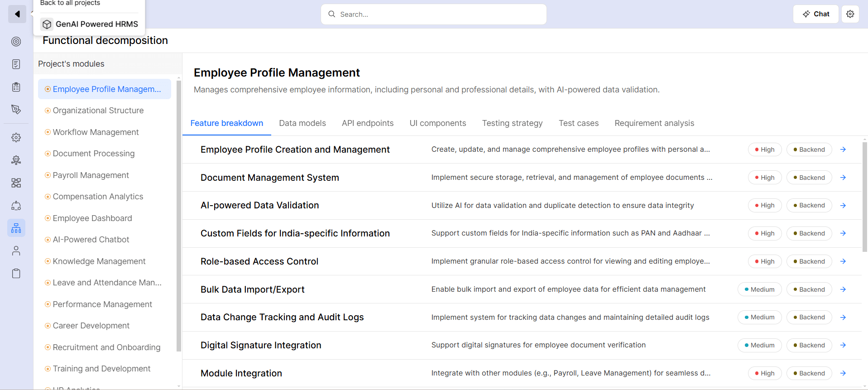Open the Chat button
Screen dimensions: 868x390
(815, 14)
